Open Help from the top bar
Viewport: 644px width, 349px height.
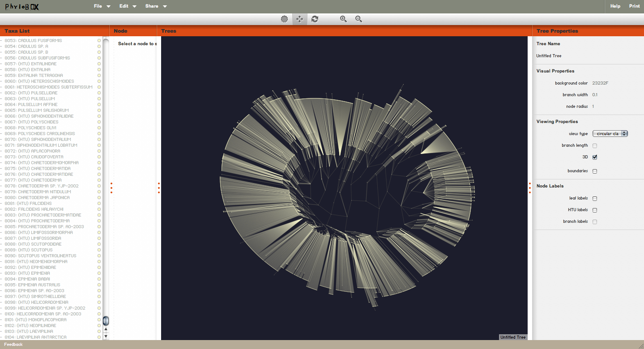pos(615,6)
